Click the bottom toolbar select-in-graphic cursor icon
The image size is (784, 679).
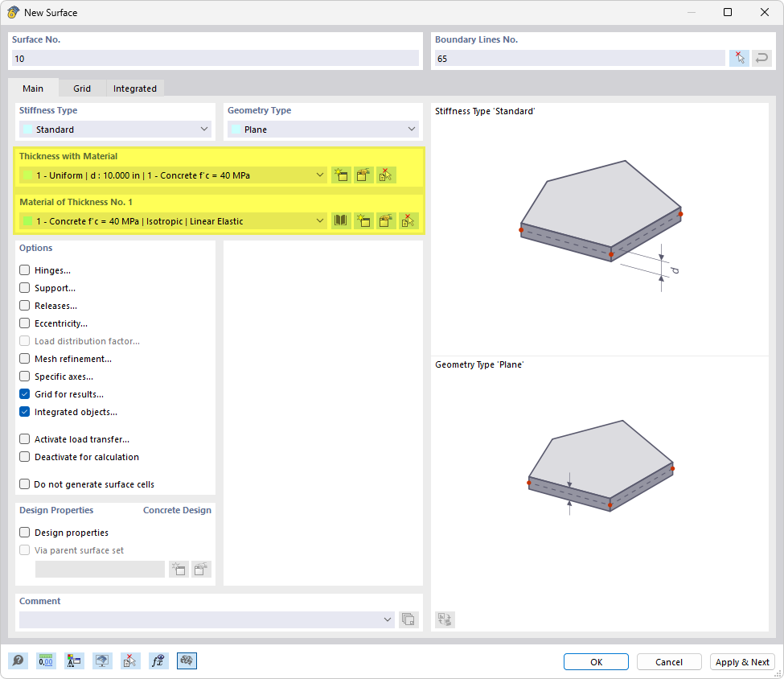[x=130, y=661]
